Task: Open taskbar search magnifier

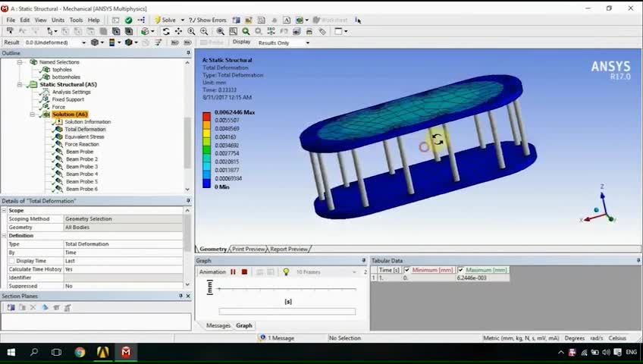Action: click(x=34, y=352)
